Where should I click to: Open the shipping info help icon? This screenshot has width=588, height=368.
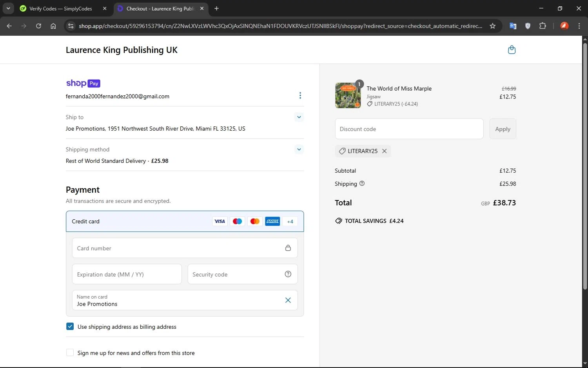362,183
